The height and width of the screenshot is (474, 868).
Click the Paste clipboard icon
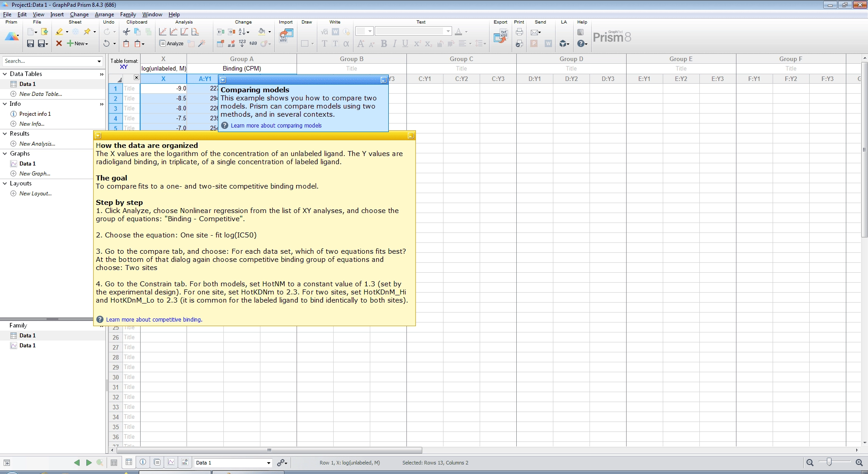(126, 43)
